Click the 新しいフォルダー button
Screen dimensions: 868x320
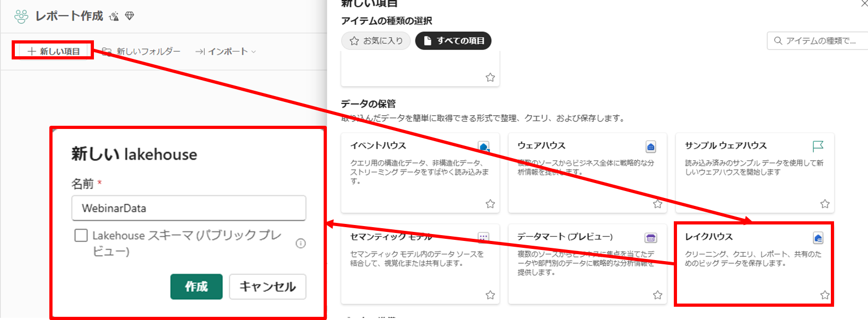pyautogui.click(x=141, y=51)
